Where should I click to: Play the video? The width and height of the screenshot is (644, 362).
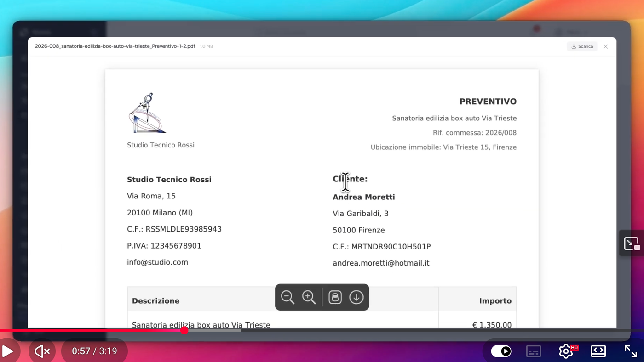tap(7, 351)
